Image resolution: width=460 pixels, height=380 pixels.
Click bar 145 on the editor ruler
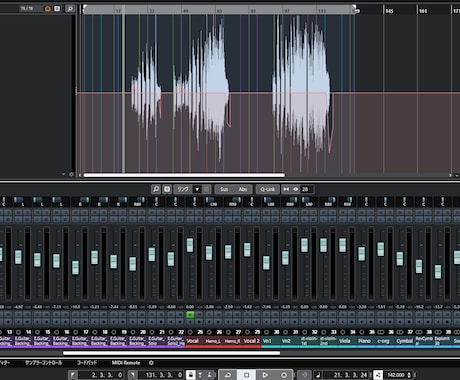(x=389, y=11)
